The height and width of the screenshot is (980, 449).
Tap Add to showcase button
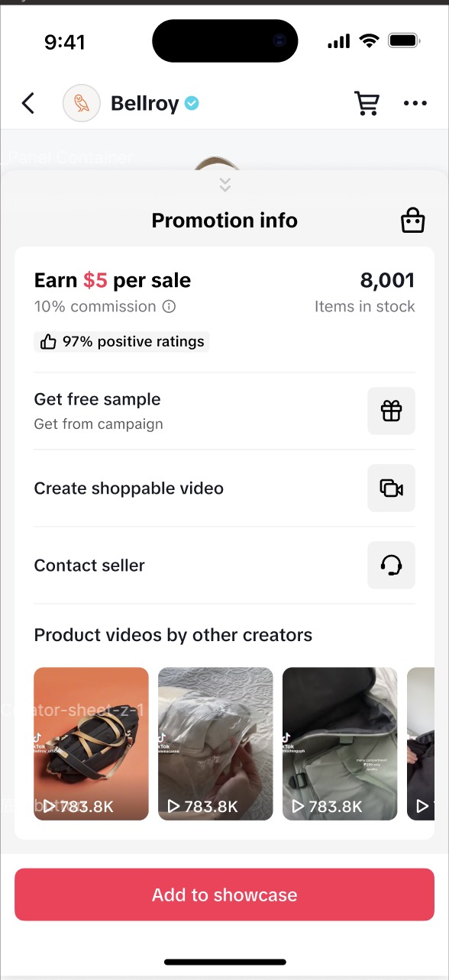pos(224,895)
